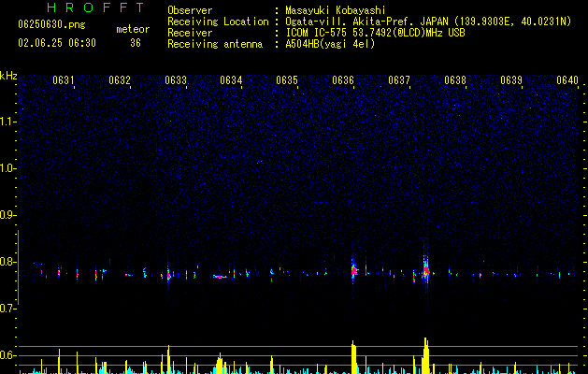Click the kHz axis unit label
The image size is (588, 374).
click(8, 76)
